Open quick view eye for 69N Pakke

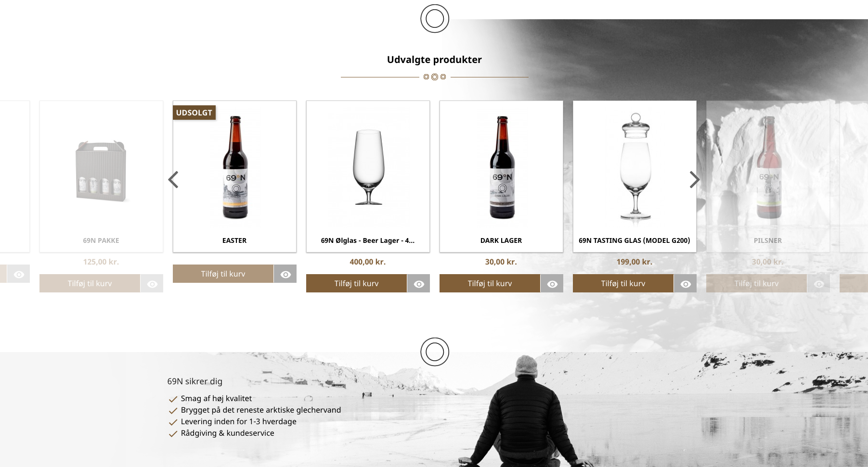click(152, 284)
